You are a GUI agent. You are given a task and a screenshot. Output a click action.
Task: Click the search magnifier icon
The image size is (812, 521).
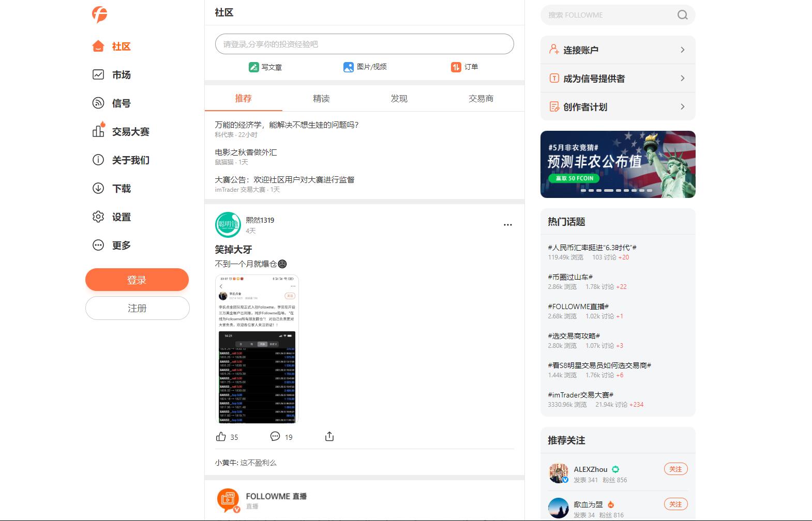[683, 15]
